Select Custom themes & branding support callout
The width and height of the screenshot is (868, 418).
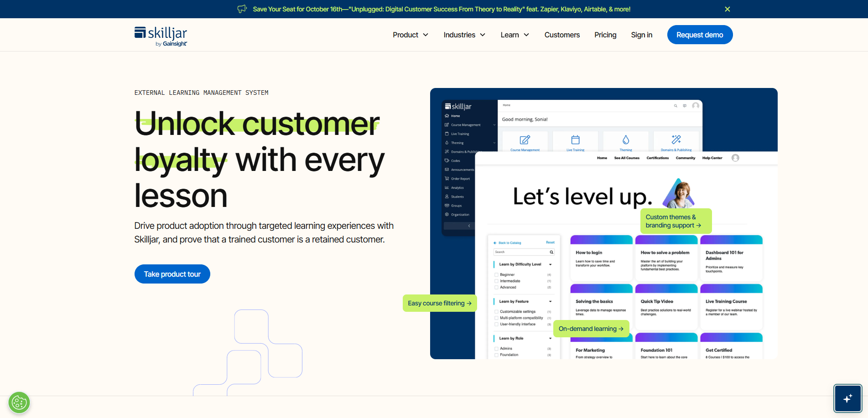(x=676, y=221)
